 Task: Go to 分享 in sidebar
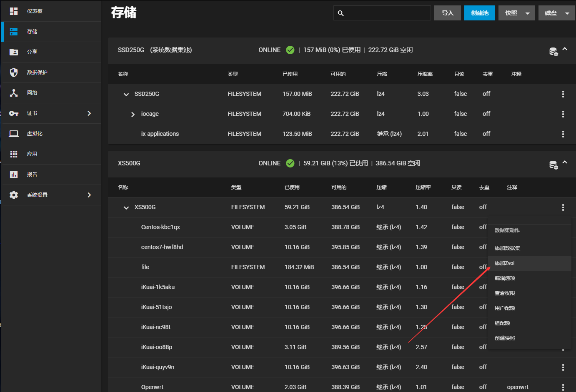pyautogui.click(x=32, y=52)
